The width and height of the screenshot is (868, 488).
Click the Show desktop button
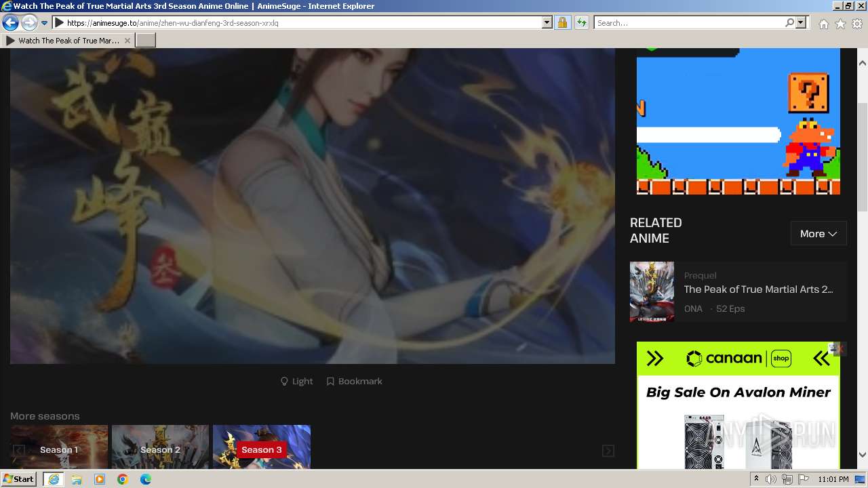(x=861, y=479)
